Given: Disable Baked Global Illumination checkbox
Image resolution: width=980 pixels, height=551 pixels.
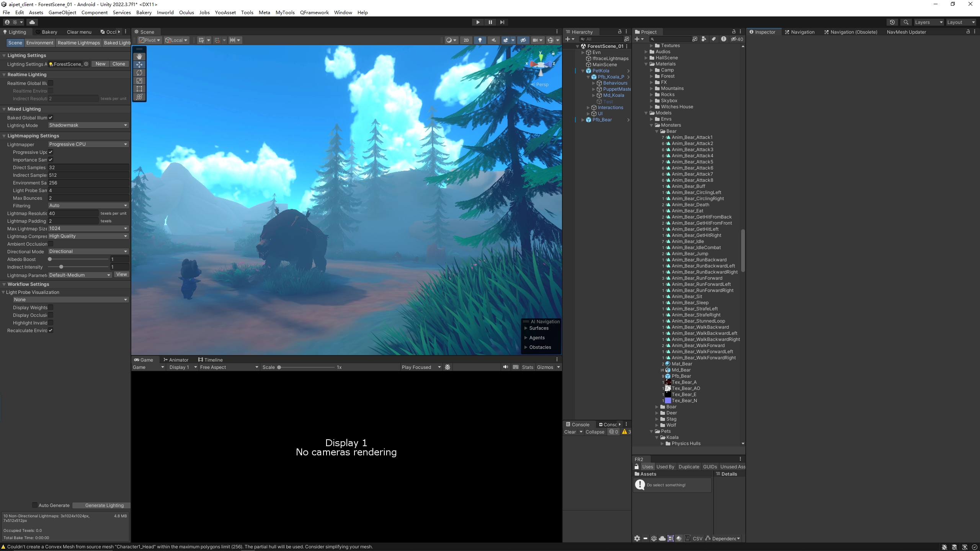Looking at the screenshot, I should [x=51, y=117].
